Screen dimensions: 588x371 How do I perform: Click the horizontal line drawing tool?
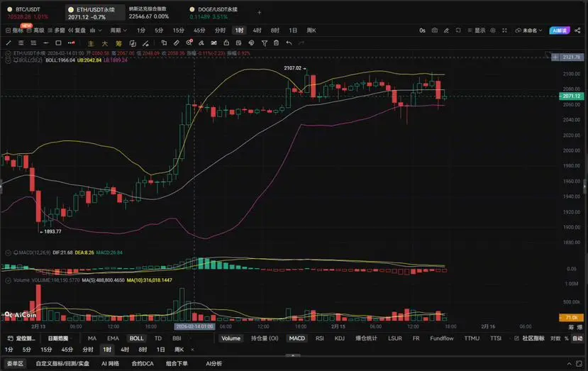point(46,43)
